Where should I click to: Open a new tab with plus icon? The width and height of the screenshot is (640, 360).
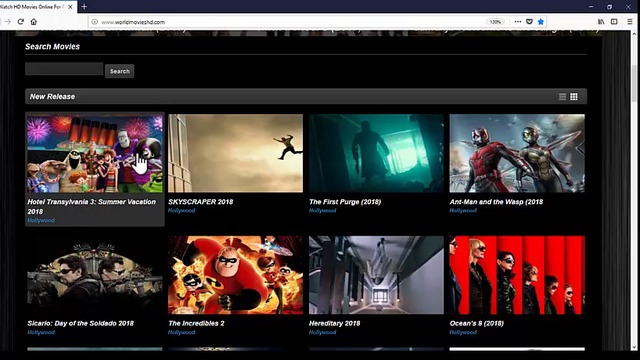(x=84, y=7)
